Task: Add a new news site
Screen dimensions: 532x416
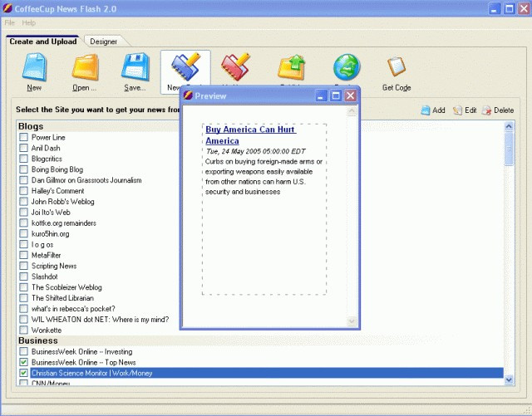Action: coord(433,110)
